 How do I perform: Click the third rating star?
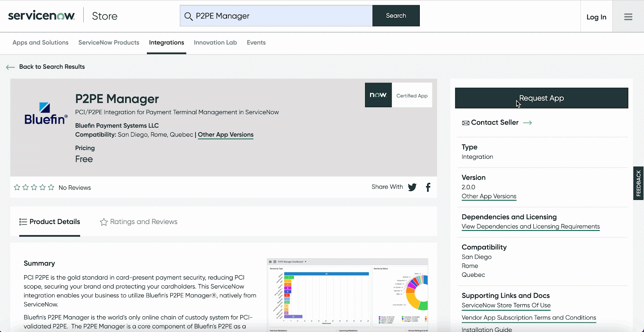click(x=34, y=187)
